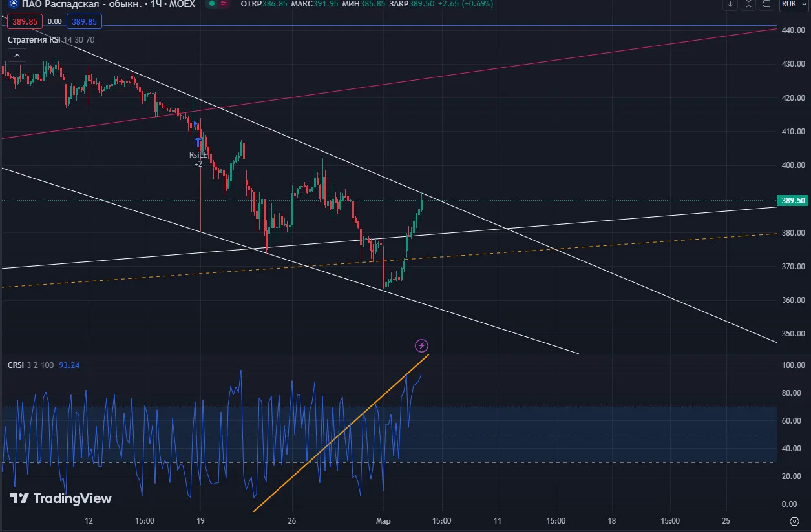This screenshot has height=532, width=811.
Task: Click the down arrow pane button
Action: point(730,4)
